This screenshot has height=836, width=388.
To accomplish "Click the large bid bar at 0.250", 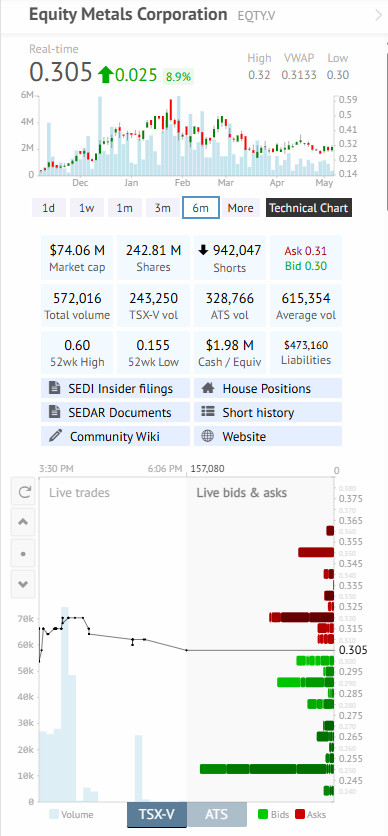I will coord(266,769).
